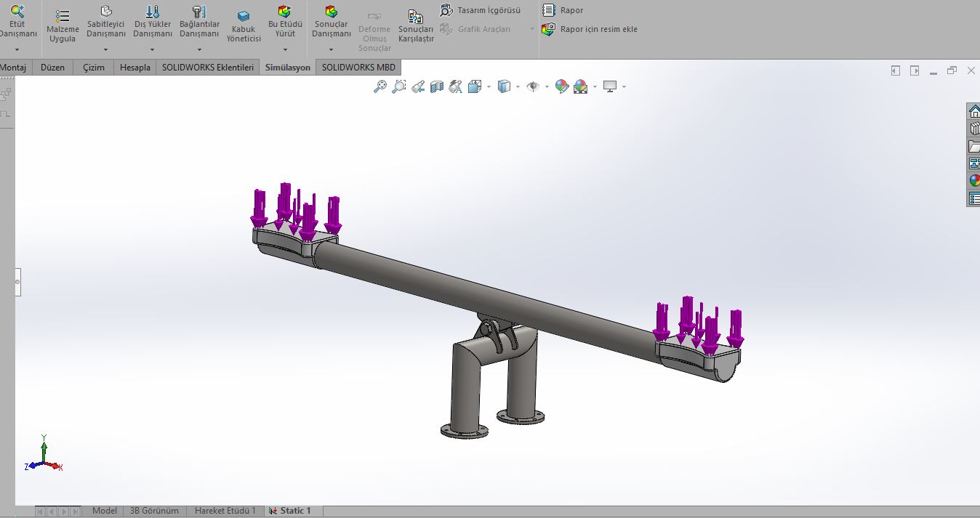Switch to Düzen ribbon tab

click(53, 67)
